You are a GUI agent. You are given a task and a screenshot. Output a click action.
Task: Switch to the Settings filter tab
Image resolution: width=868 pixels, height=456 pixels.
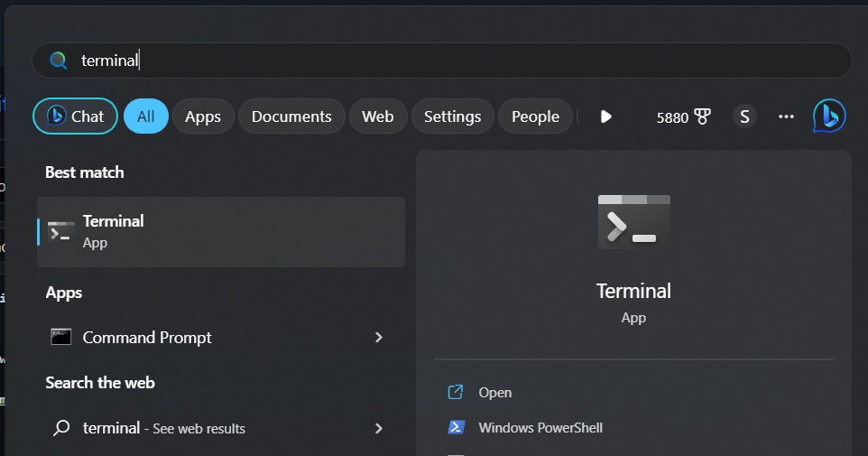point(453,116)
